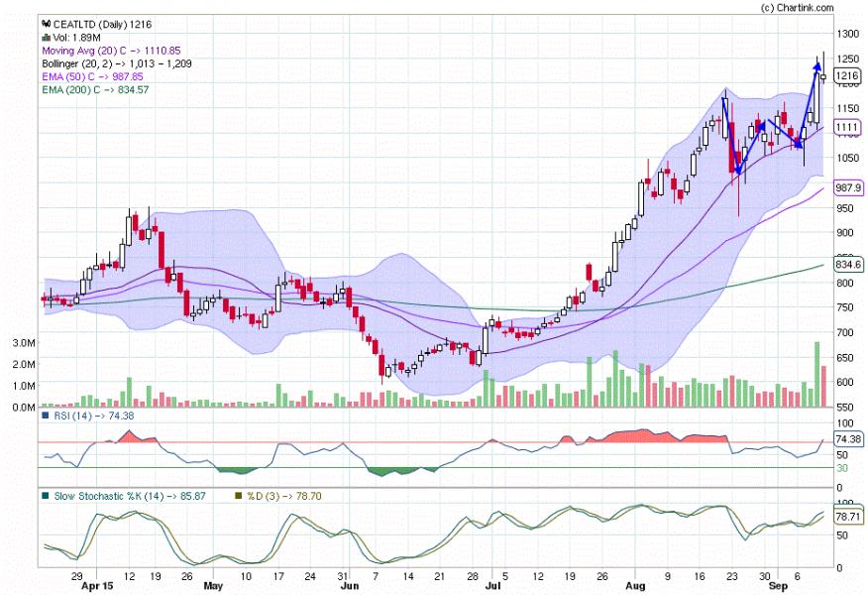Click the 1.0M volume axis label
Image resolution: width=868 pixels, height=595 pixels.
tap(24, 386)
